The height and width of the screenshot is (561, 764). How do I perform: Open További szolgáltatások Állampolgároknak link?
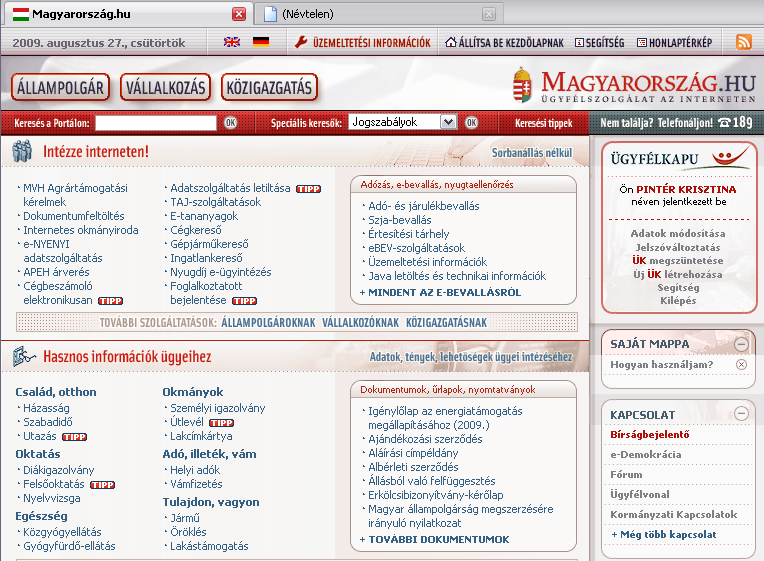268,323
